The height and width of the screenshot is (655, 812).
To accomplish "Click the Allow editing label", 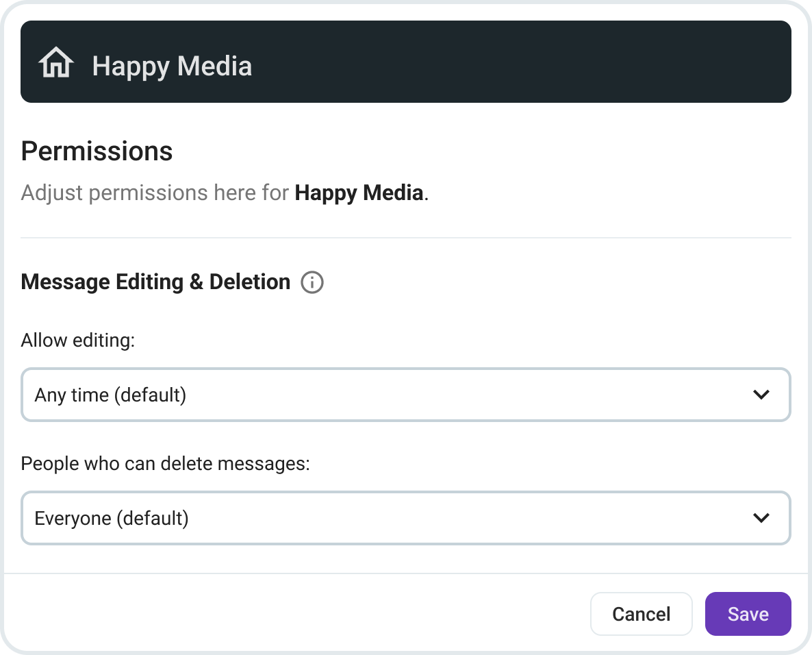I will pos(77,341).
